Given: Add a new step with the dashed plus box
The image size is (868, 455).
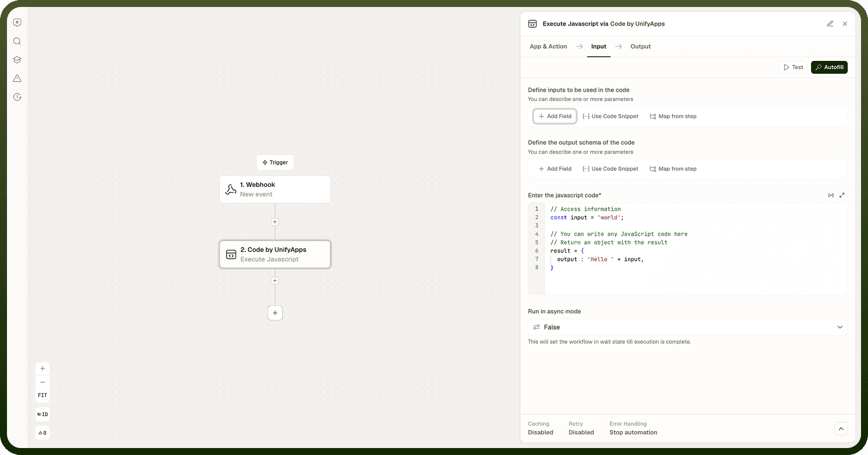Looking at the screenshot, I should pyautogui.click(x=275, y=313).
